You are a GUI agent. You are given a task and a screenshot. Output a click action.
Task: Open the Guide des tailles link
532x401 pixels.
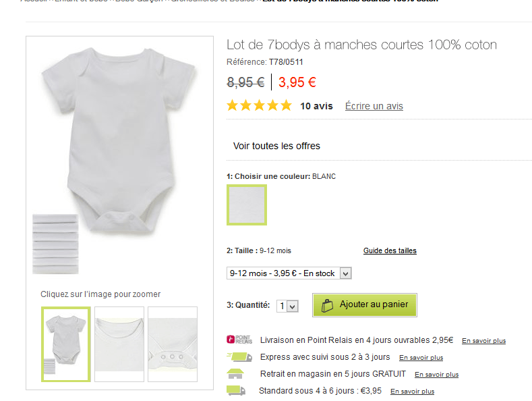tap(390, 250)
